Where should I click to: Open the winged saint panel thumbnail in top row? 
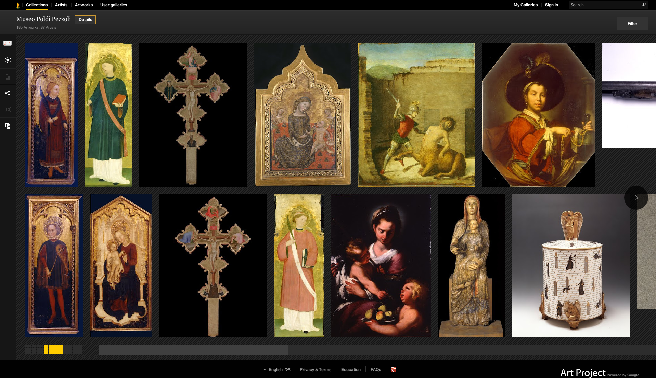point(51,115)
